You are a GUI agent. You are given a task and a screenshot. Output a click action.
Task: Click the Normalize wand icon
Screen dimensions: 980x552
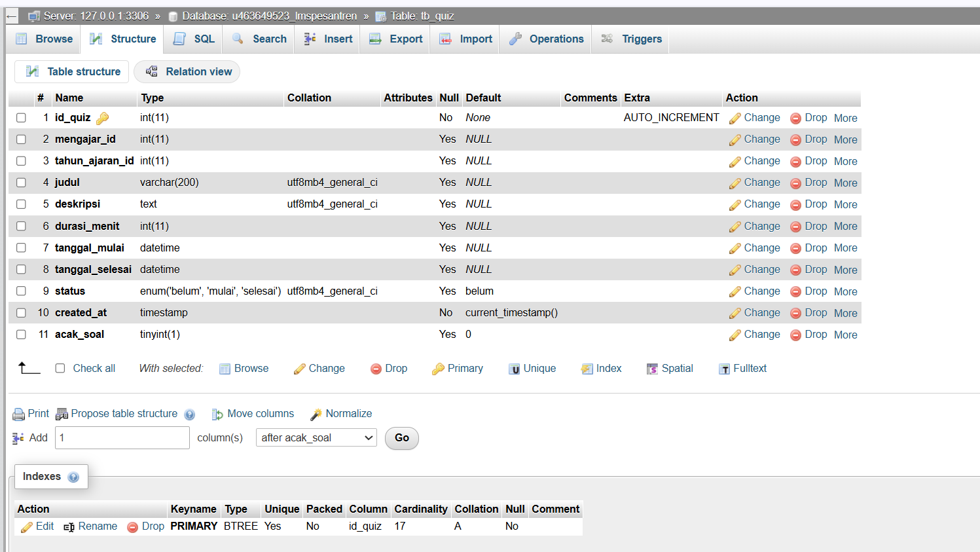pos(316,414)
